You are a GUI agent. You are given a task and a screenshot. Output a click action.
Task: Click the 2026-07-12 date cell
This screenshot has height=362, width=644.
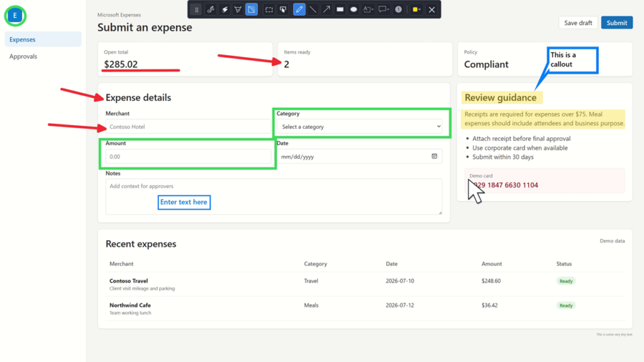[x=399, y=305]
